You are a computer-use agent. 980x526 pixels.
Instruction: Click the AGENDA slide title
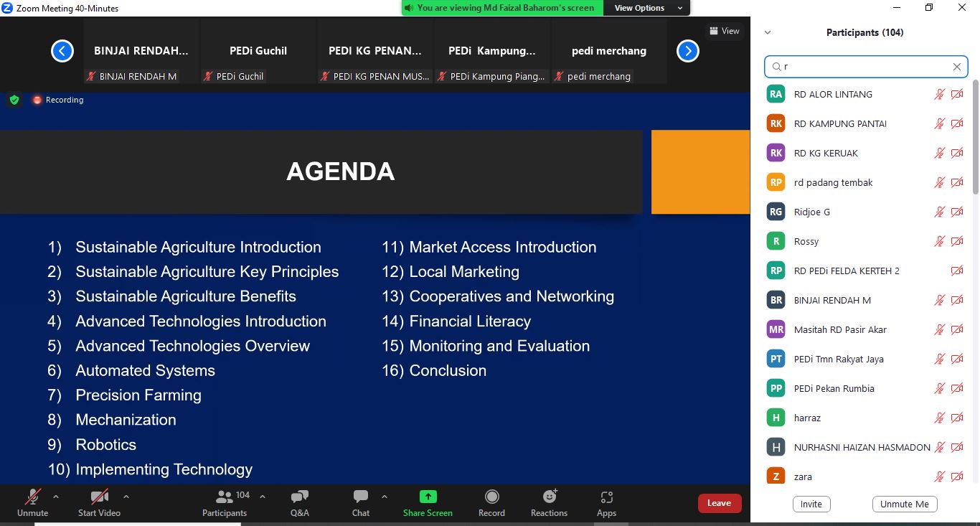(341, 172)
